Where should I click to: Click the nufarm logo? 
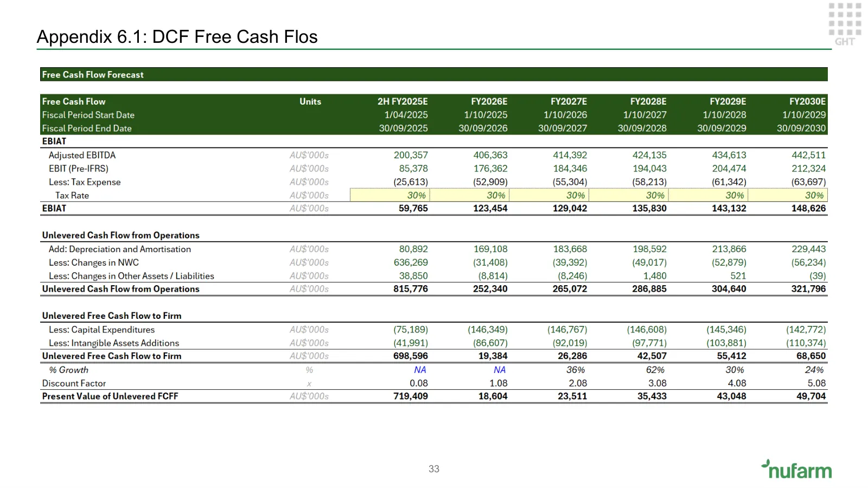pyautogui.click(x=796, y=470)
